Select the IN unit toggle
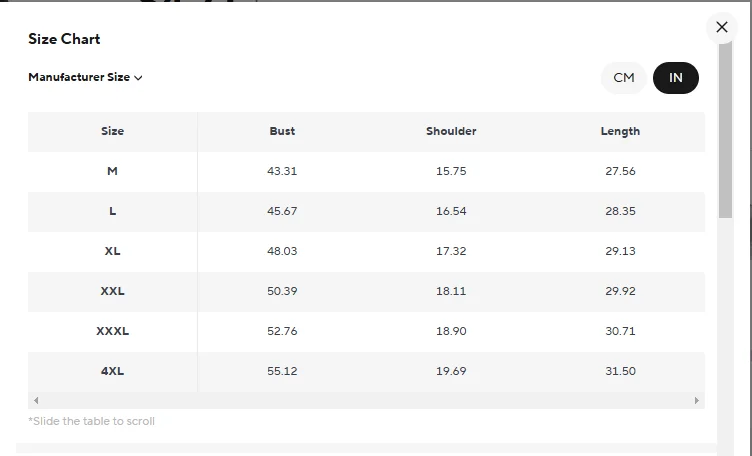752x456 pixels. [676, 78]
